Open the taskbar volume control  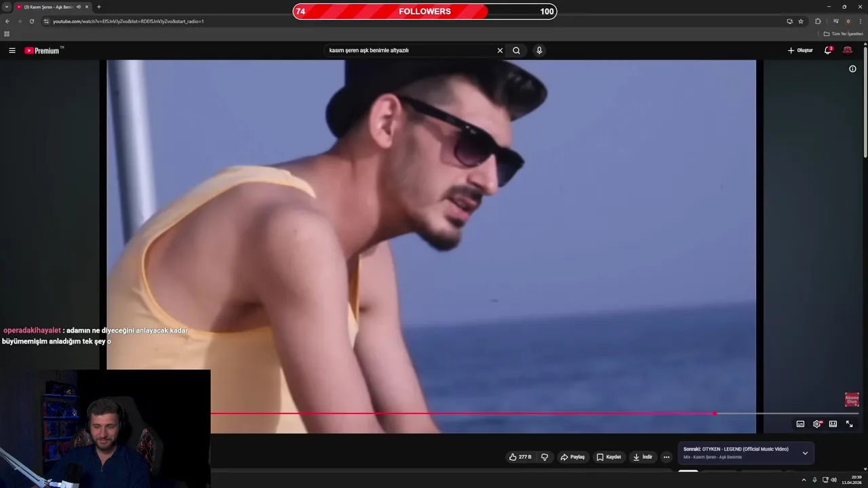point(833,480)
